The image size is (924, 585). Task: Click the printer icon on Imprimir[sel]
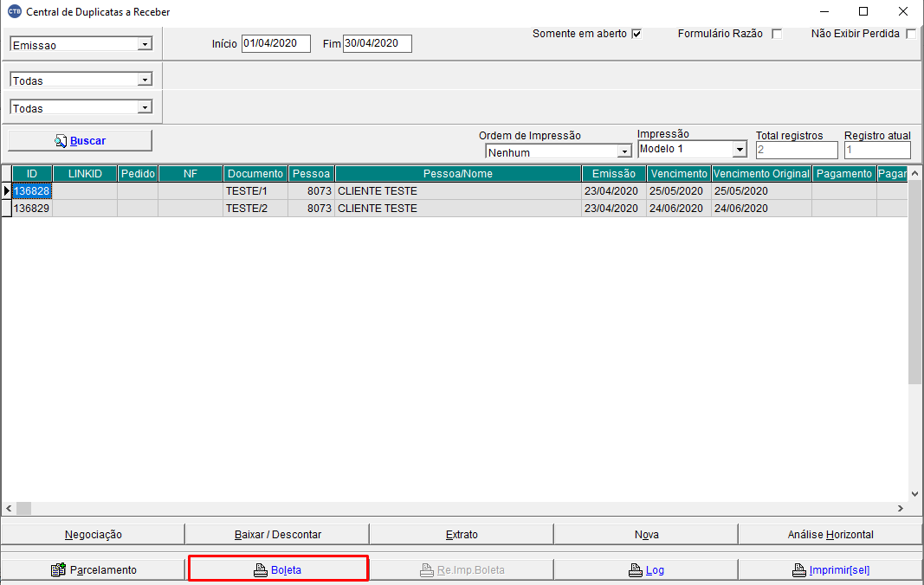(799, 570)
